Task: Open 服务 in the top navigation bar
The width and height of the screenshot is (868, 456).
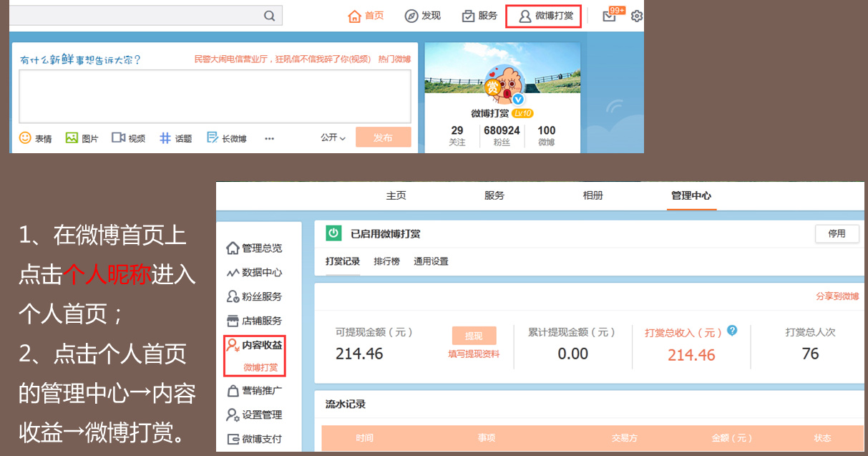Action: click(479, 16)
